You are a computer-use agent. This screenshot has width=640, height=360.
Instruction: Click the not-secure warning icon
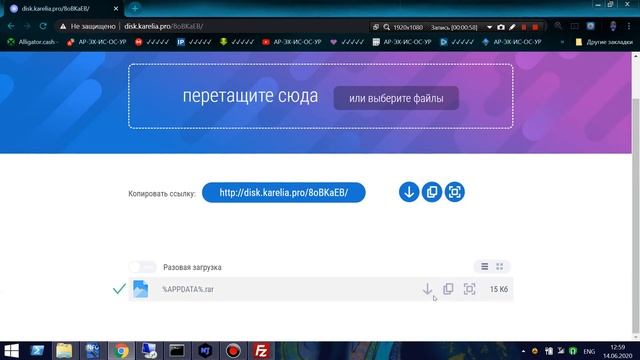(63, 27)
